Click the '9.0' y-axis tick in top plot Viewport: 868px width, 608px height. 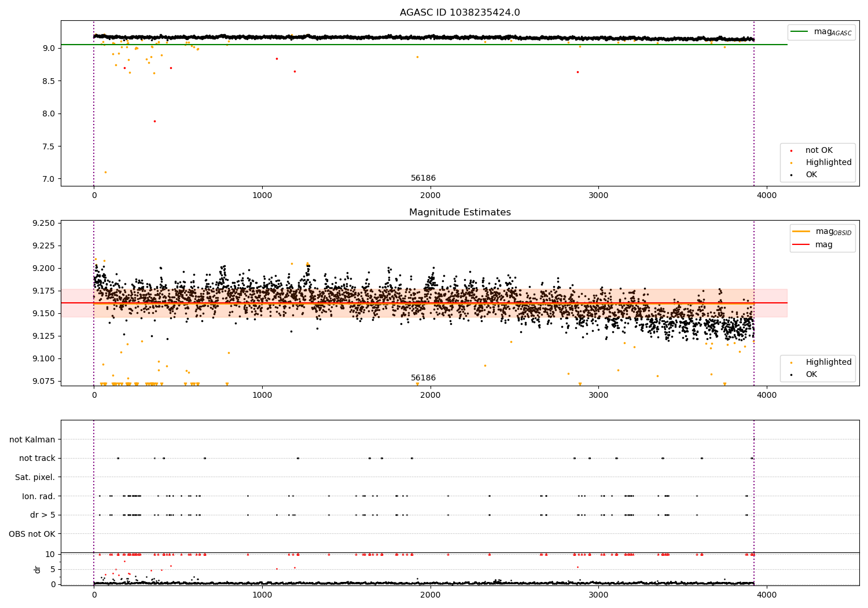point(49,48)
